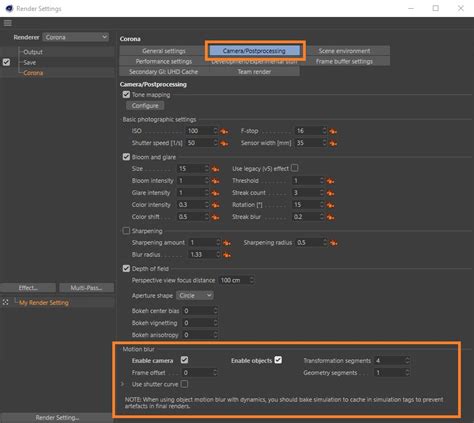Open the Team render tab
The width and height of the screenshot is (474, 423).
pyautogui.click(x=254, y=72)
